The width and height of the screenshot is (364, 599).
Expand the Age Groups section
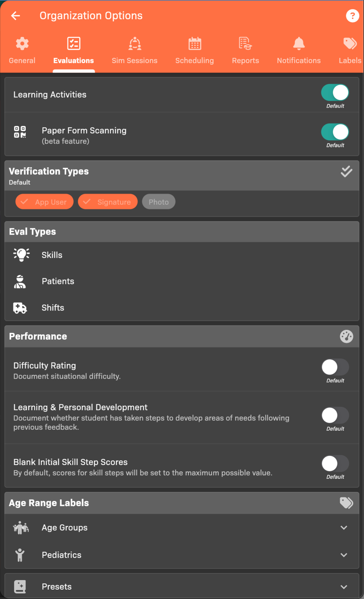click(x=344, y=527)
